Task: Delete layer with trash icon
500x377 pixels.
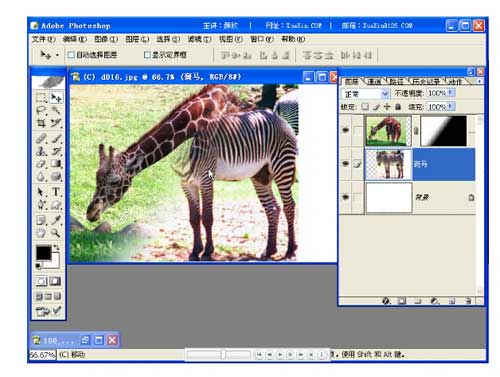Action: 468,301
